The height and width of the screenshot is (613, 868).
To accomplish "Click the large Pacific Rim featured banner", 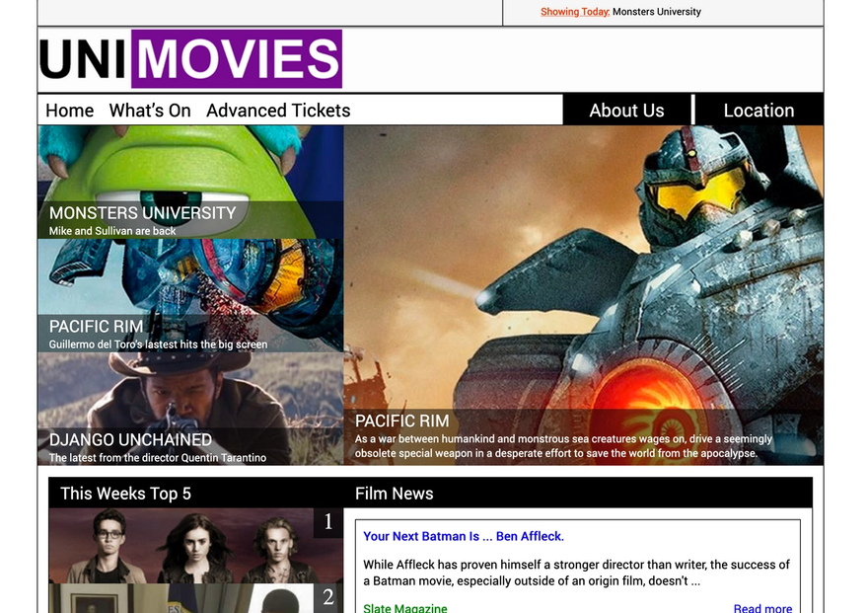I will (x=584, y=295).
